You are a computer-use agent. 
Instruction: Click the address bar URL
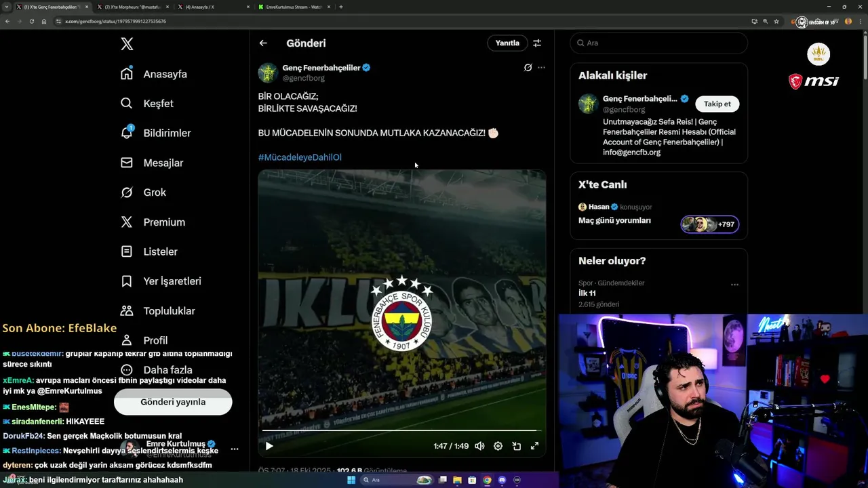(x=115, y=21)
